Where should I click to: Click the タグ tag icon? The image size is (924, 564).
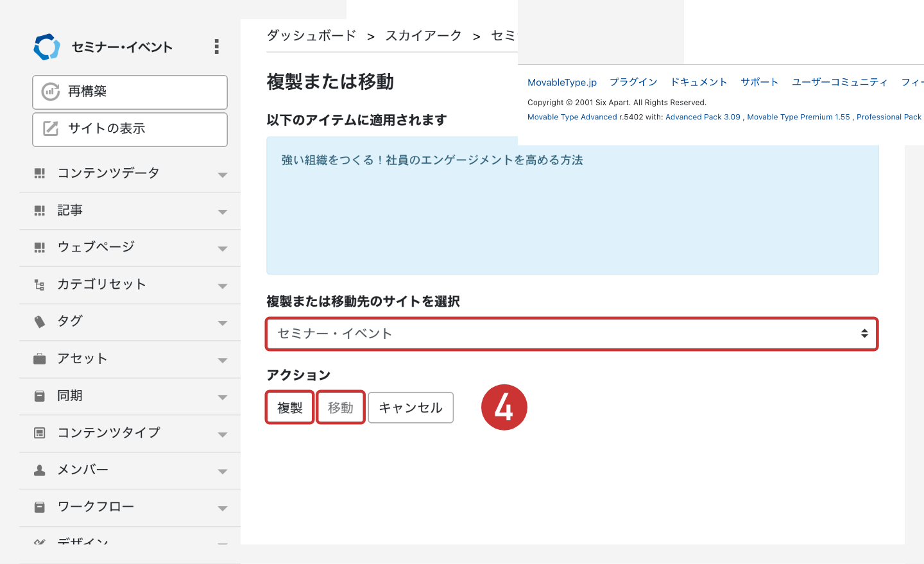40,321
